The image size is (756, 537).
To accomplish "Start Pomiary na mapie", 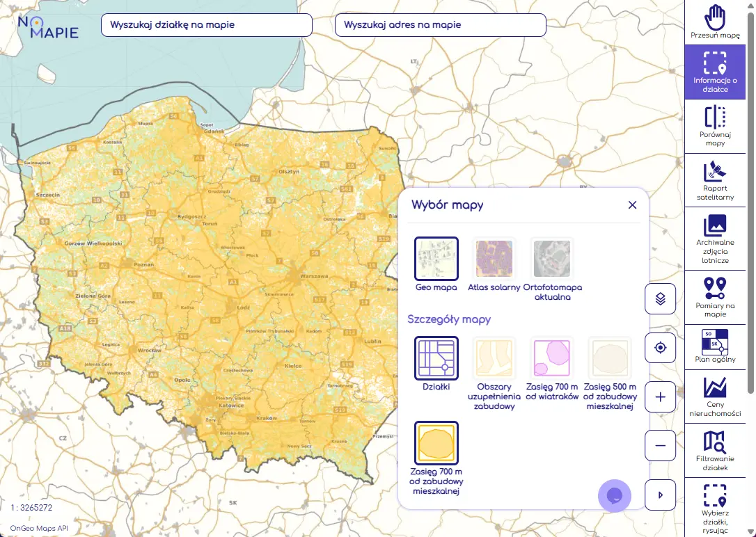I will pyautogui.click(x=715, y=297).
